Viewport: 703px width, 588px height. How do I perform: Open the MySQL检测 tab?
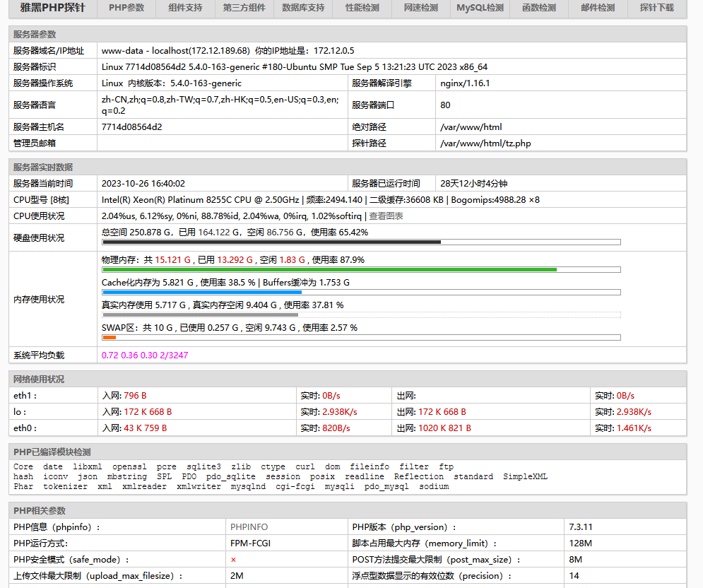click(480, 8)
